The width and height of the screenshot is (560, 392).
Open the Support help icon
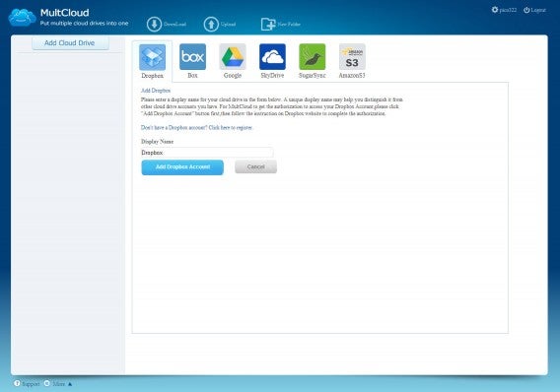coord(17,383)
